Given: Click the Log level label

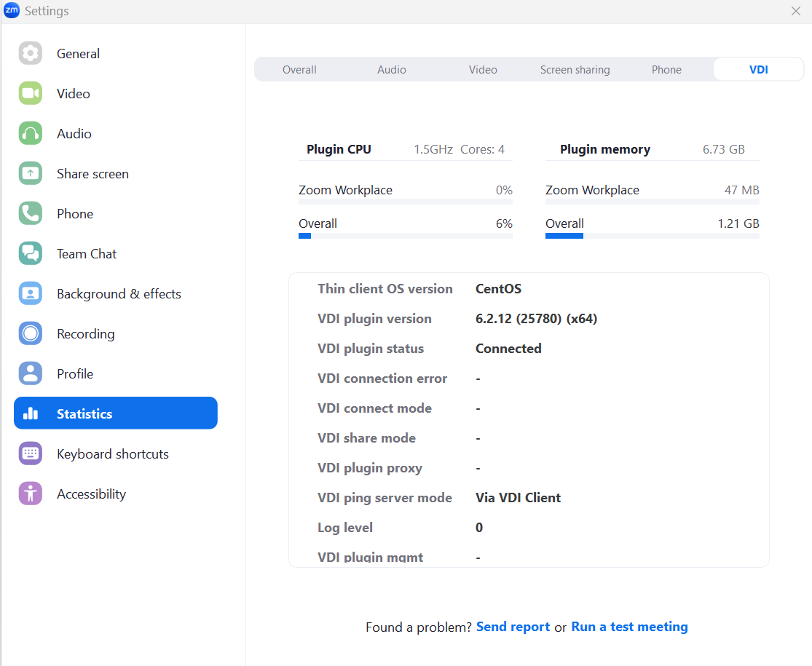Looking at the screenshot, I should pos(345,528).
